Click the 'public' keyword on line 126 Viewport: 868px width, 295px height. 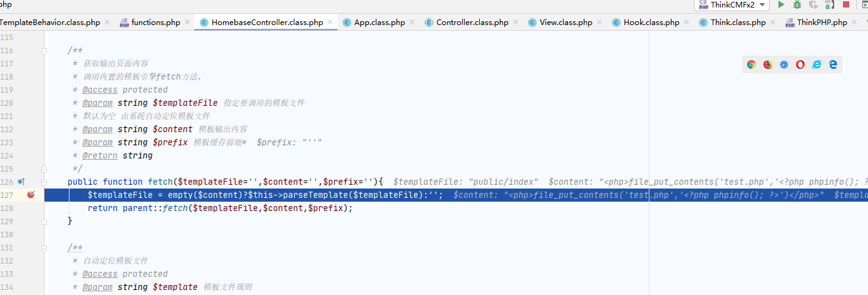tap(83, 182)
